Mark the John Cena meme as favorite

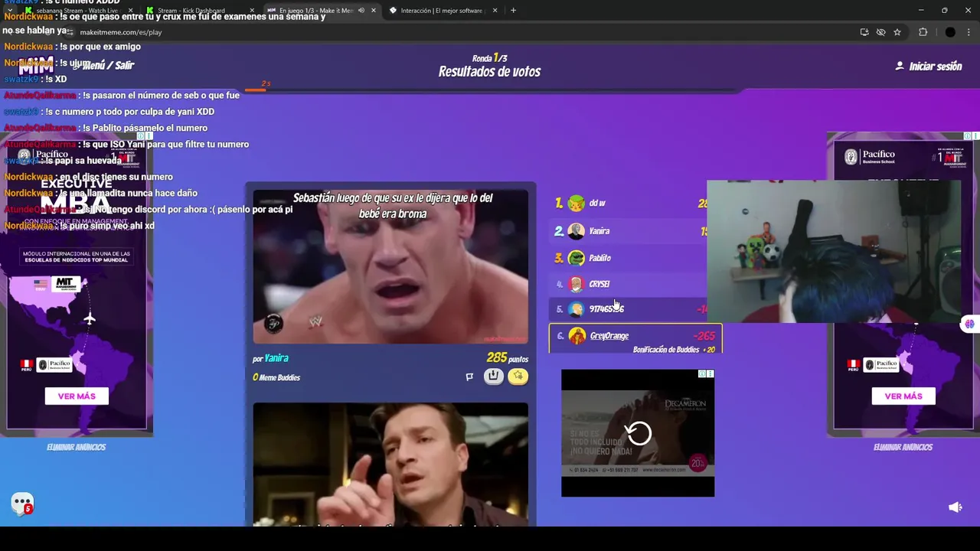pyautogui.click(x=518, y=376)
